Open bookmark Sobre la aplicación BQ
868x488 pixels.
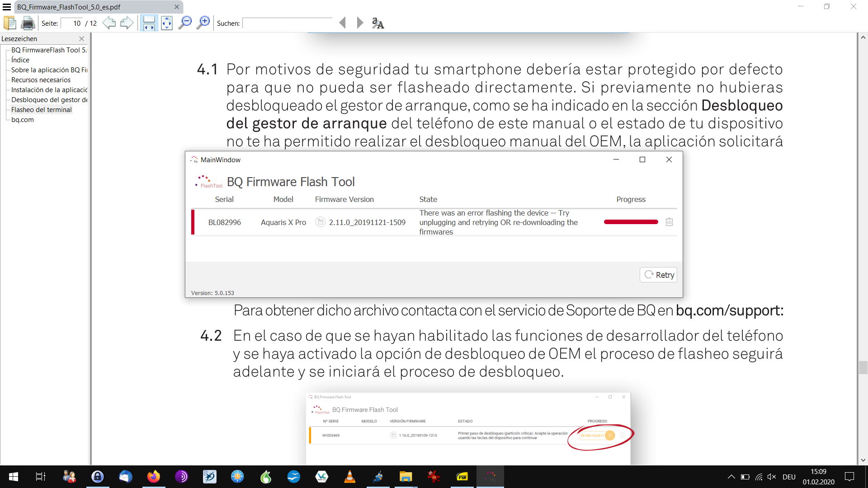[49, 70]
